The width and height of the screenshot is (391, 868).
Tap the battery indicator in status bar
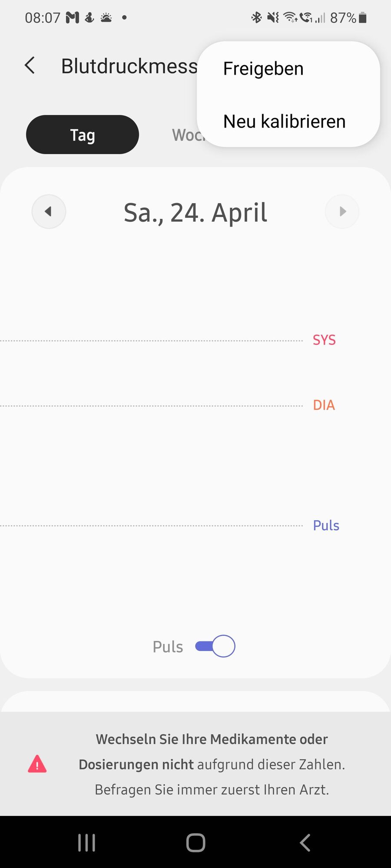[363, 18]
